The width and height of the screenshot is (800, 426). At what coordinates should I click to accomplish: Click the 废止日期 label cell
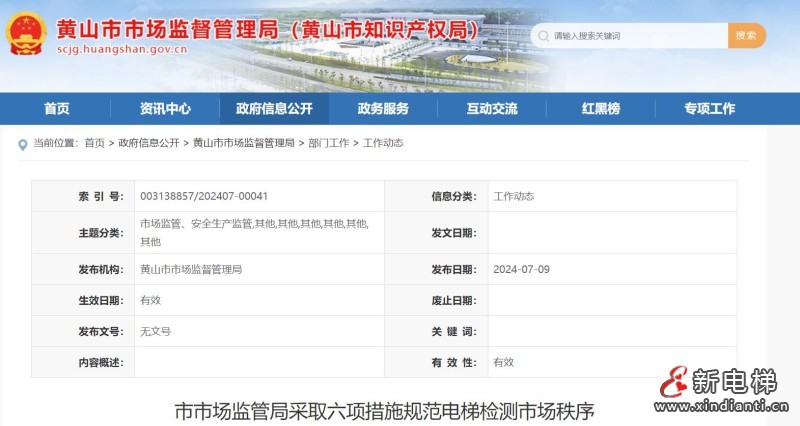pyautogui.click(x=437, y=300)
